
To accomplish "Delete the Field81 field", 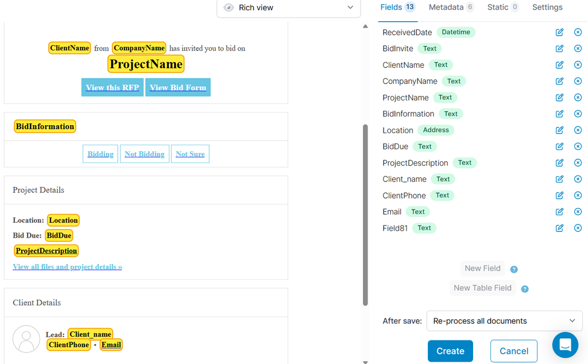I will (x=578, y=228).
